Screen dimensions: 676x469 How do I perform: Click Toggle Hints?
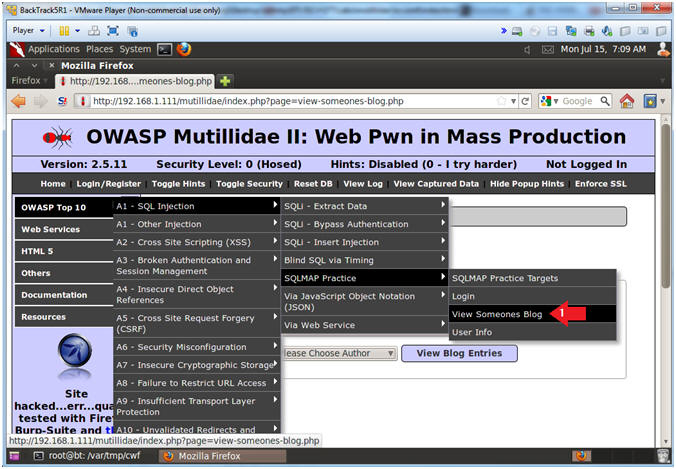tap(178, 184)
